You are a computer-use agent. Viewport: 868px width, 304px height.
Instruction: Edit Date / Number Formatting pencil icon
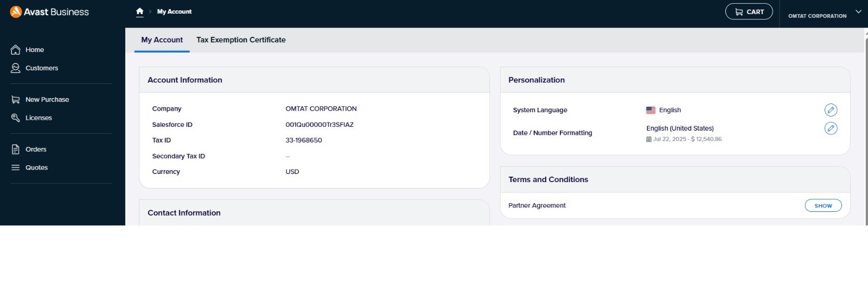pyautogui.click(x=831, y=128)
